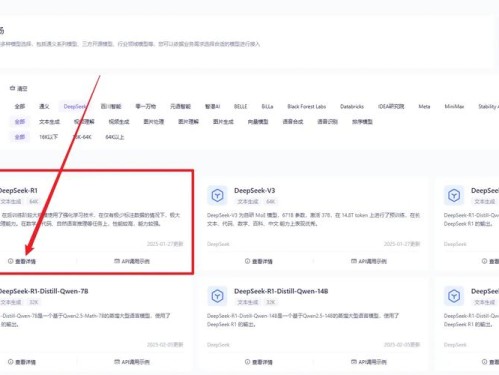The height and width of the screenshot is (375, 499).
Task: Click API icon in DeepSeek-V3 card
Action: pyautogui.click(x=354, y=261)
